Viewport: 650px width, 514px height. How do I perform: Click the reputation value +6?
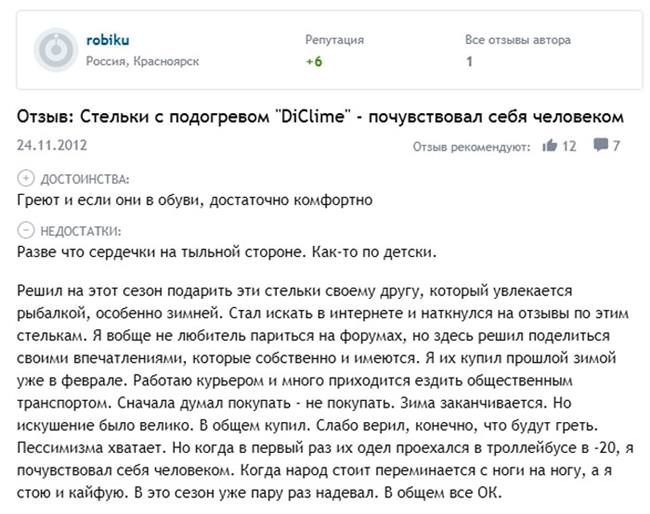[x=314, y=61]
